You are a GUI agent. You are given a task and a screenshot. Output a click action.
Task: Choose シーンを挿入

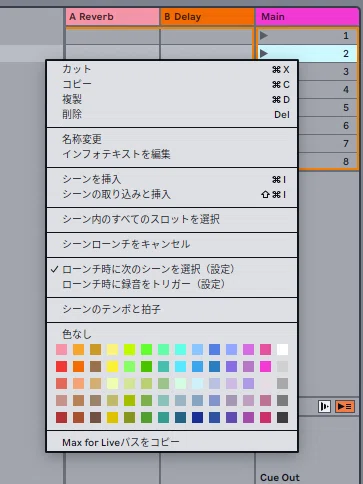tap(172, 179)
